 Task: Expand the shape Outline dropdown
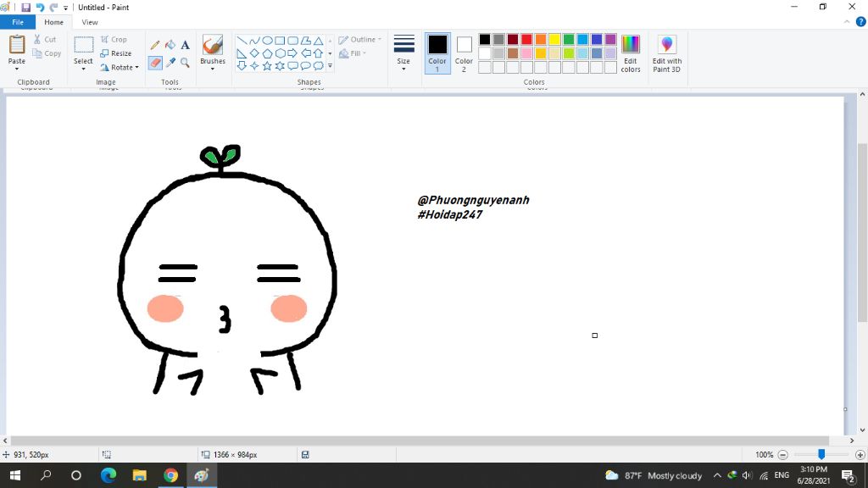coord(359,40)
